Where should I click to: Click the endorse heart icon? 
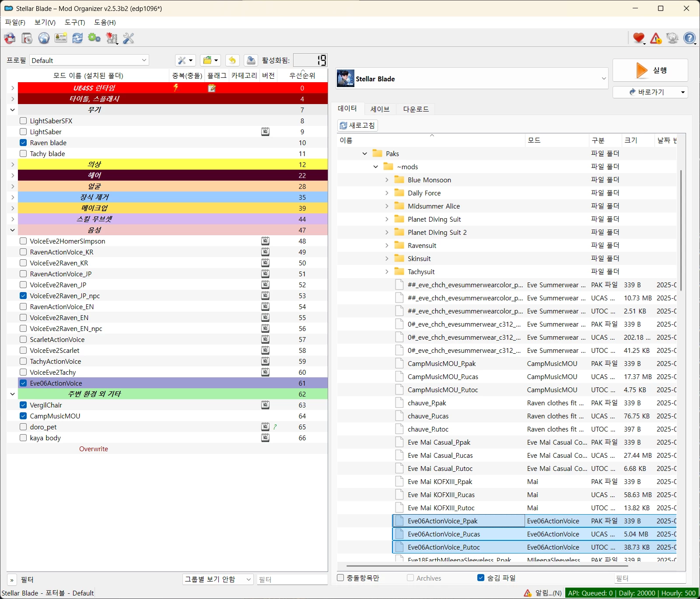[639, 38]
